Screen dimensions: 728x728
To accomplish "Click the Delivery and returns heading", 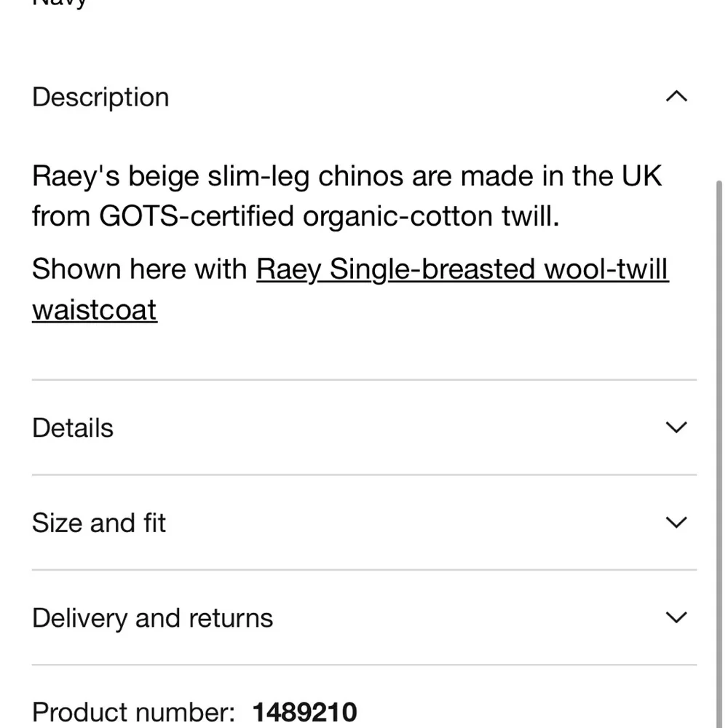I will (x=152, y=617).
